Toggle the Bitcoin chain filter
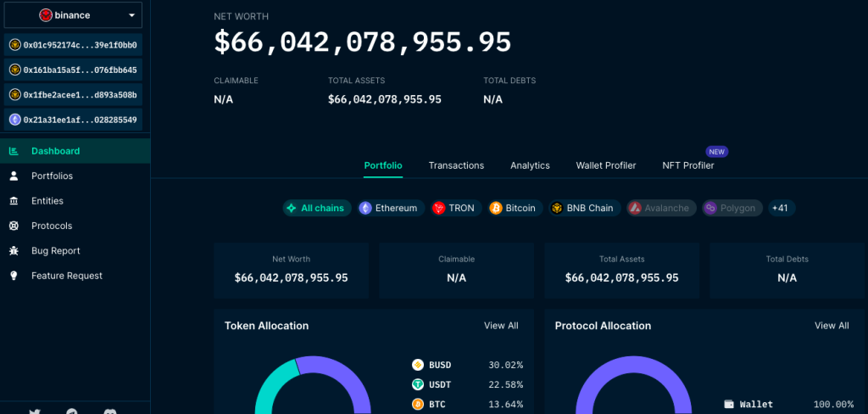Screen dimensions: 868x414 click(514, 208)
